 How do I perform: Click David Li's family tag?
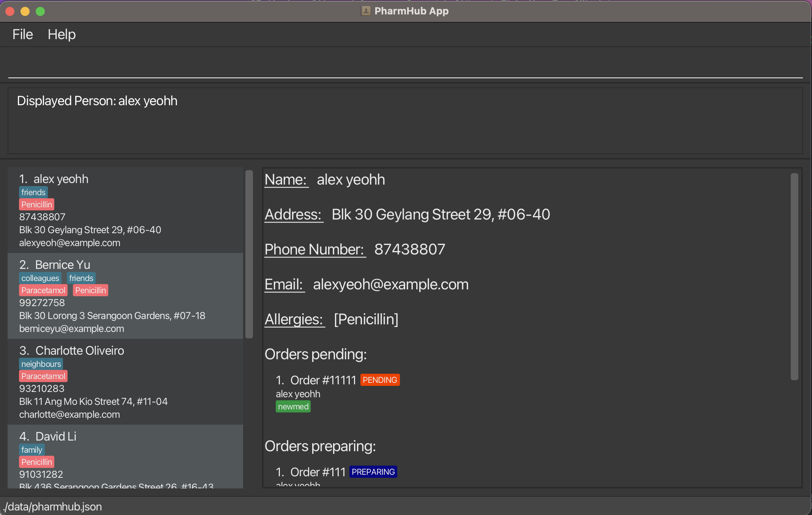click(32, 450)
